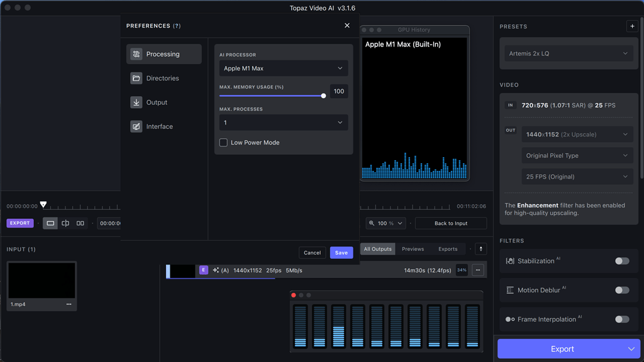644x362 pixels.
Task: Turn on the Motion Deblur switch
Action: click(621, 290)
